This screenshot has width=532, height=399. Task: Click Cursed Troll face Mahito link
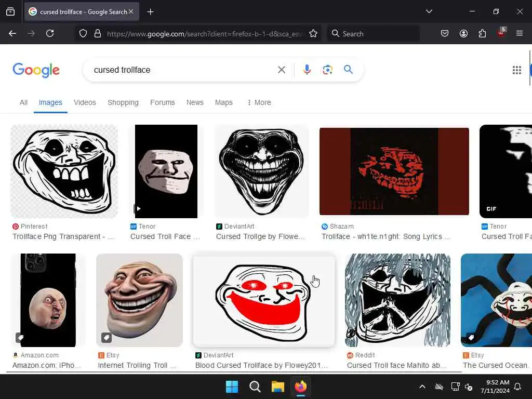pyautogui.click(x=397, y=365)
